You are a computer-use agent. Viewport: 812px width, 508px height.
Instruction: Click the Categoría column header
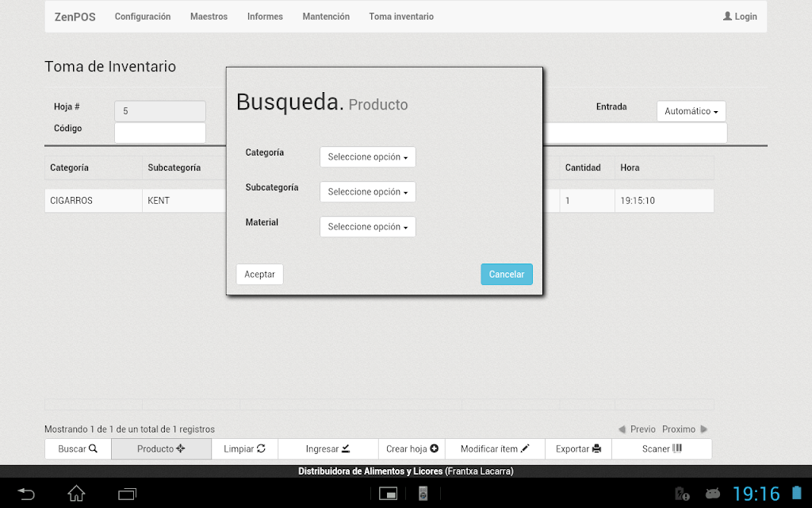coord(94,167)
